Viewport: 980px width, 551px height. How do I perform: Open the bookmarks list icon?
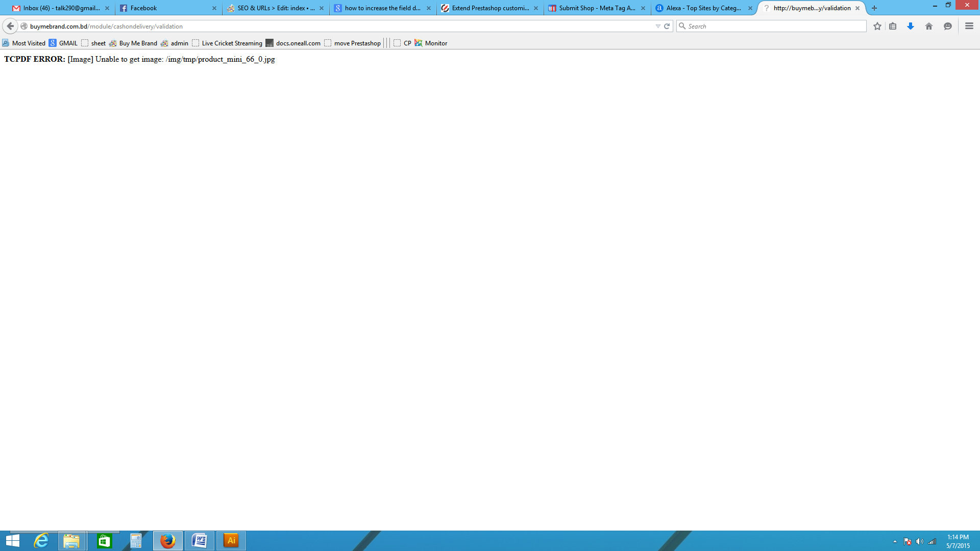click(893, 26)
